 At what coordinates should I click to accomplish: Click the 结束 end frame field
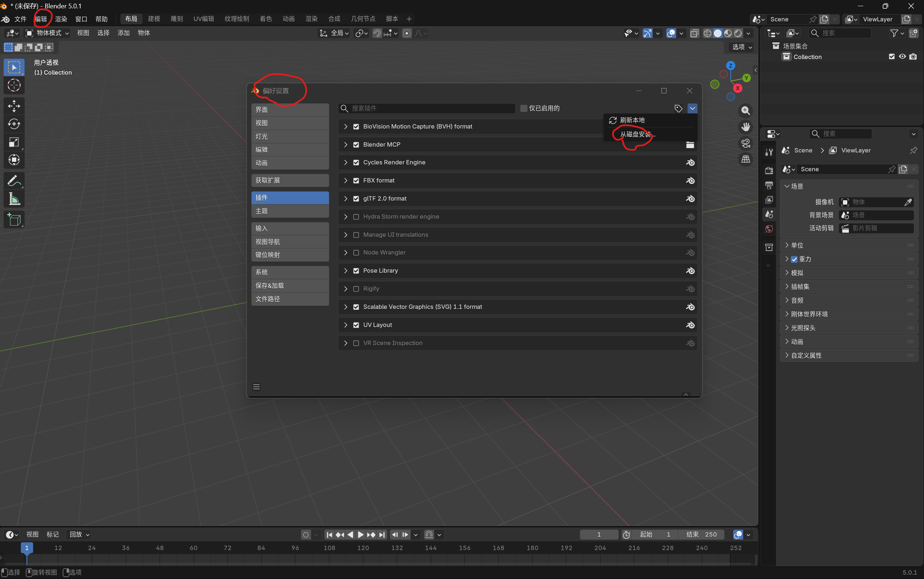click(x=701, y=534)
